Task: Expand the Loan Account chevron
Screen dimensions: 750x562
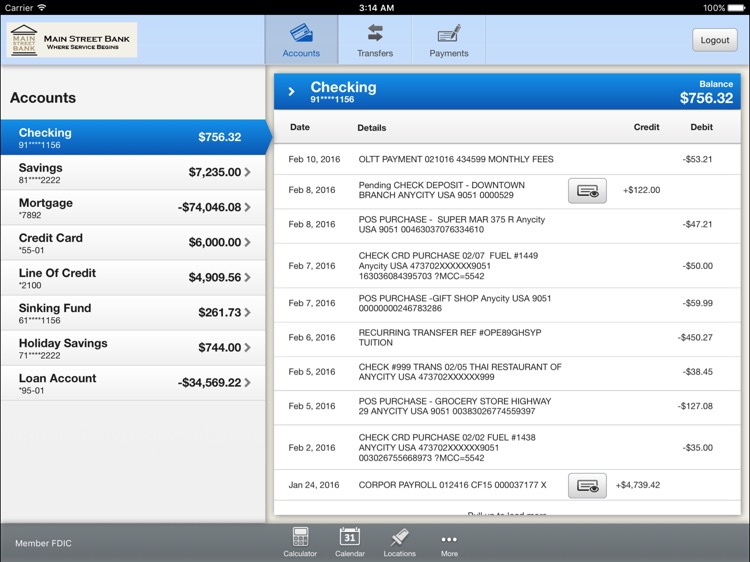Action: [248, 383]
